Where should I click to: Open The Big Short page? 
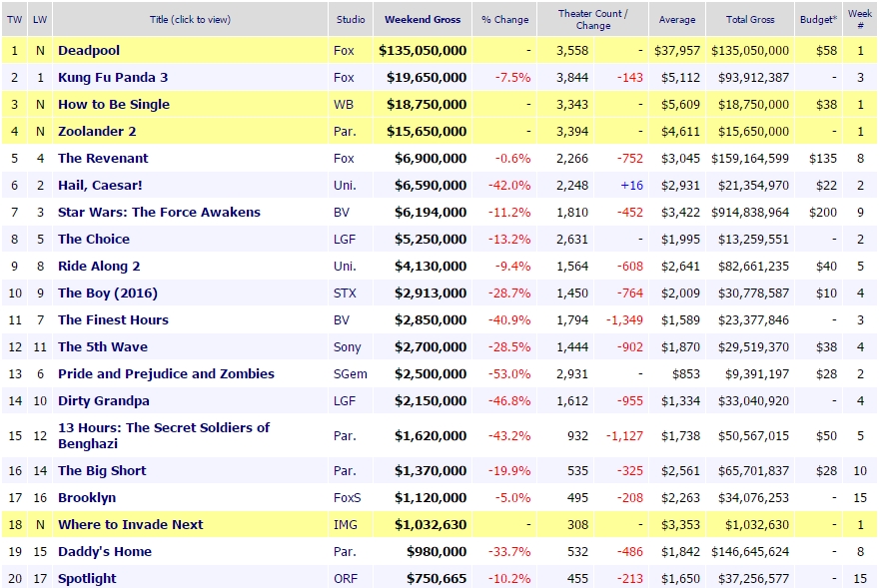pyautogui.click(x=102, y=470)
